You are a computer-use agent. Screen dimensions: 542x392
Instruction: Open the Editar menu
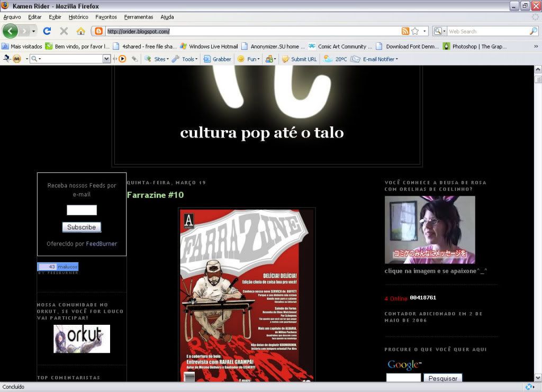[34, 17]
